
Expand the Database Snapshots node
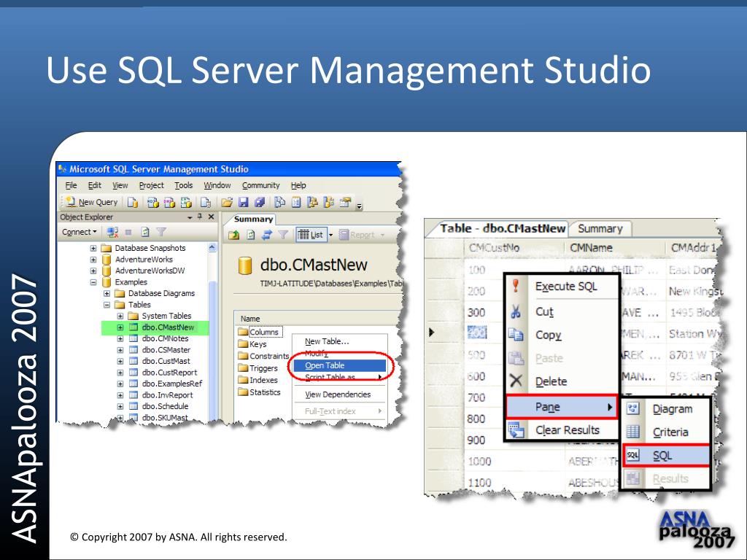93,248
